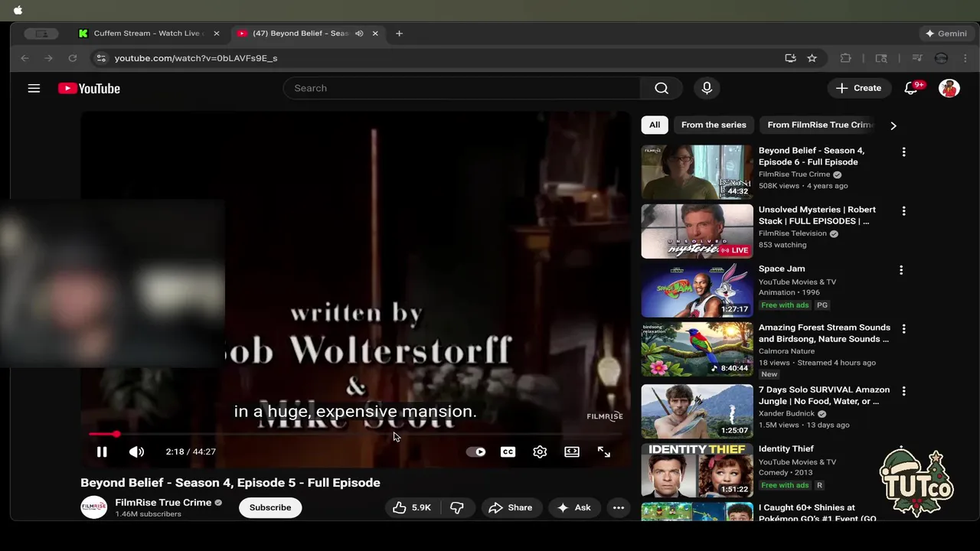The width and height of the screenshot is (980, 551).
Task: Open Unsolved Mysteries live thumbnail
Action: 697,231
